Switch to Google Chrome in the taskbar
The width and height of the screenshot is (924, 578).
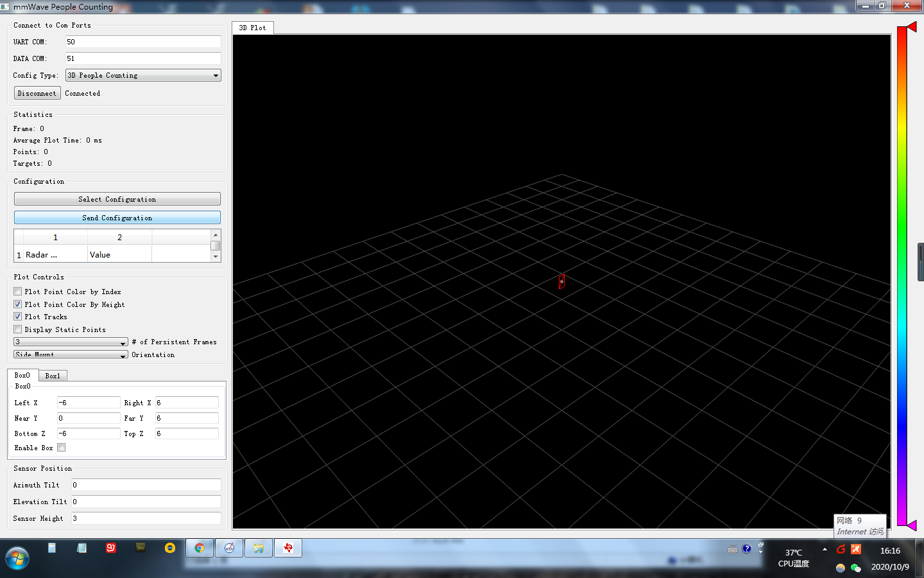click(200, 548)
